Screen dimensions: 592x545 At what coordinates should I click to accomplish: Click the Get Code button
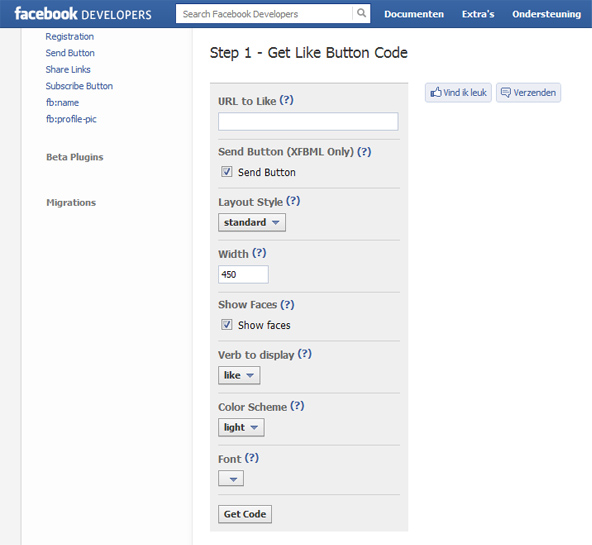click(x=245, y=514)
